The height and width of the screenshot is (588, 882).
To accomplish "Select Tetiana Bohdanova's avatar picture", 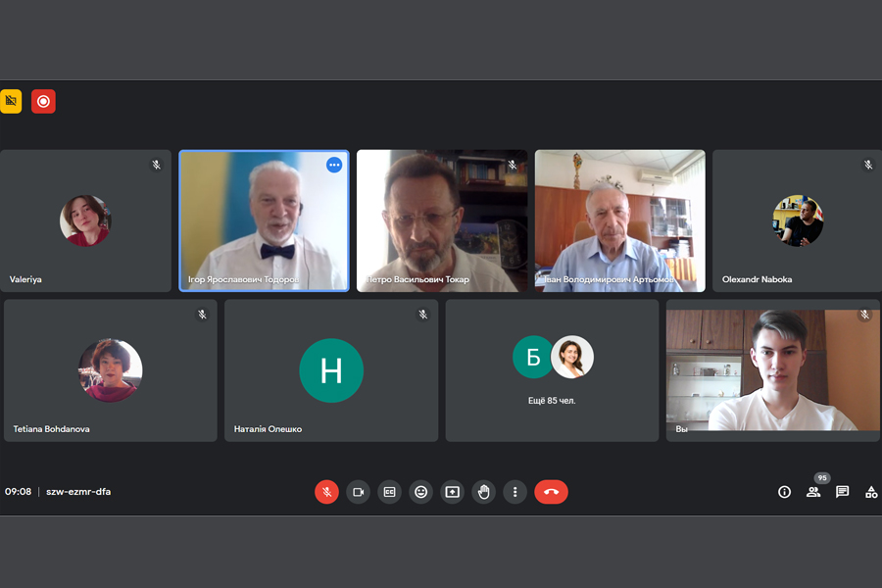I will pos(110,370).
